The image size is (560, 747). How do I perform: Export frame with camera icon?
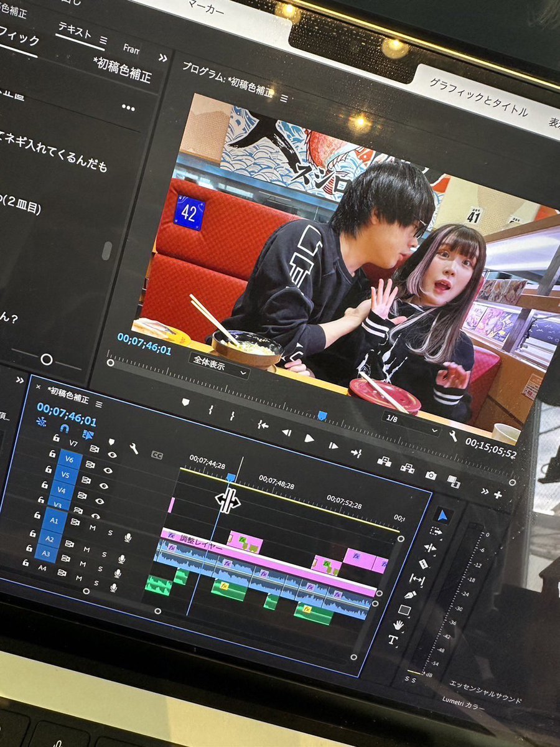pyautogui.click(x=431, y=475)
